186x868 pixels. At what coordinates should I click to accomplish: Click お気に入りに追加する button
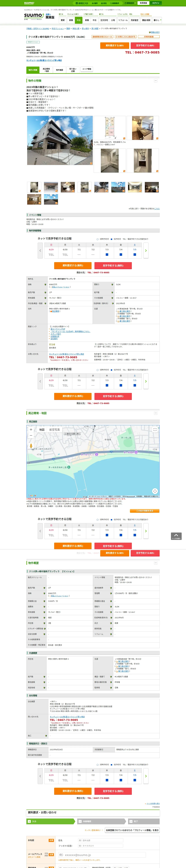click(x=126, y=37)
